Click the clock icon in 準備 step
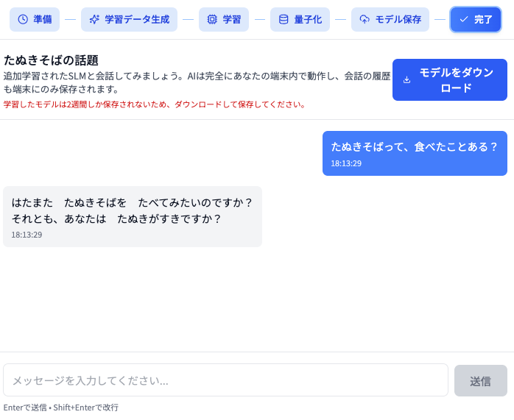This screenshot has width=514, height=420. click(23, 19)
